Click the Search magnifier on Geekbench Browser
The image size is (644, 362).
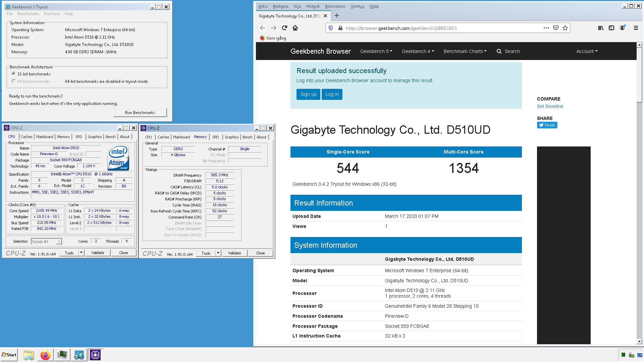pyautogui.click(x=499, y=51)
